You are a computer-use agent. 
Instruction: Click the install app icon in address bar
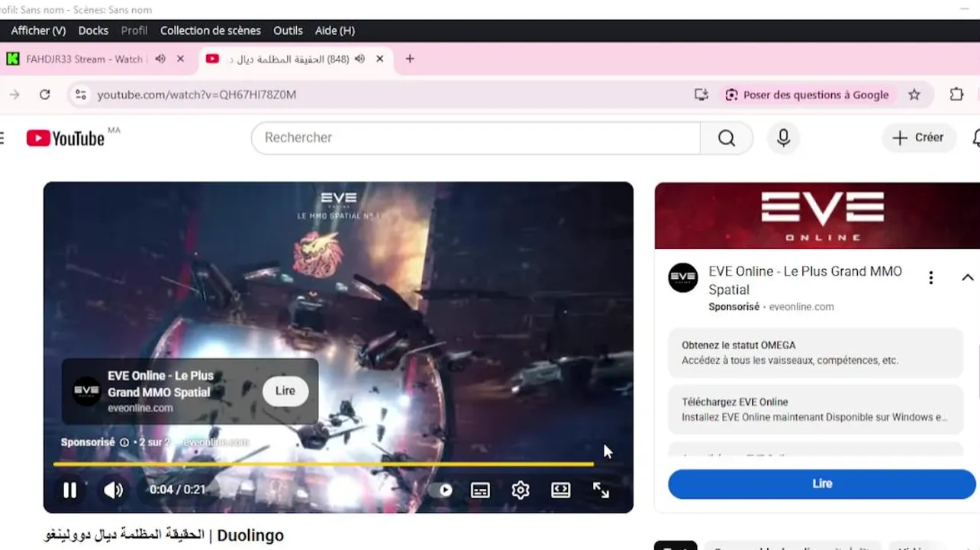[x=701, y=95]
